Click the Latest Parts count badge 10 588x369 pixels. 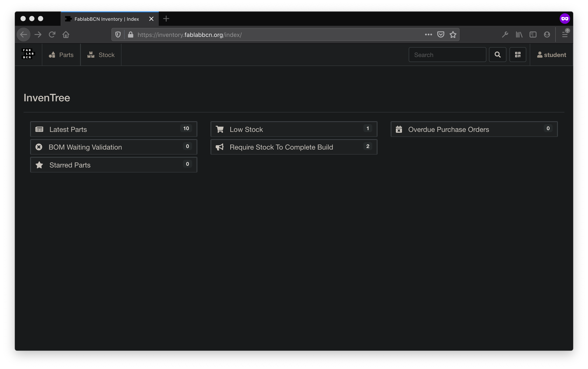pos(186,128)
